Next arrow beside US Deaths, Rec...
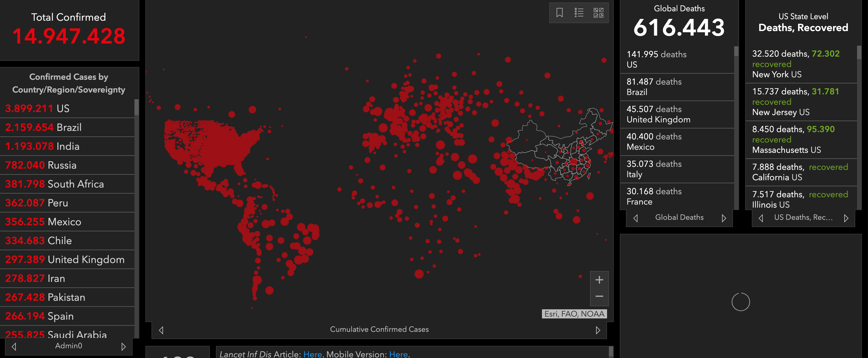This screenshot has width=868, height=358. [846, 218]
